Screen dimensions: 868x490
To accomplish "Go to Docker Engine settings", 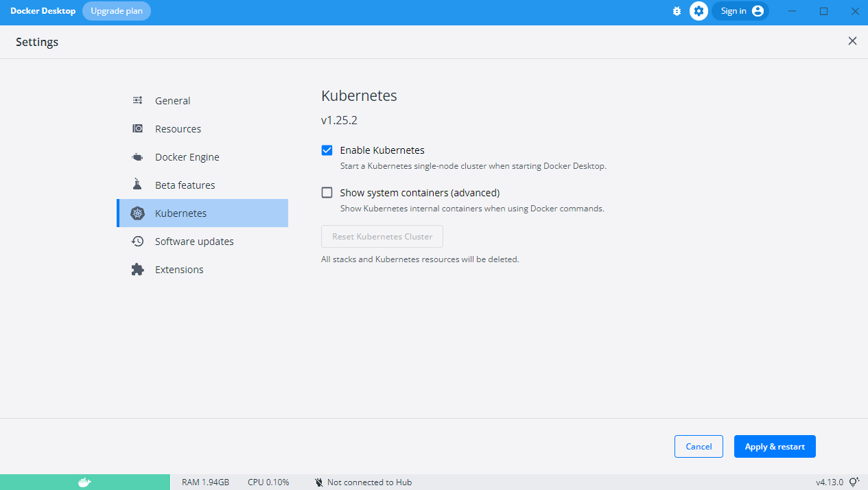I will pyautogui.click(x=202, y=157).
